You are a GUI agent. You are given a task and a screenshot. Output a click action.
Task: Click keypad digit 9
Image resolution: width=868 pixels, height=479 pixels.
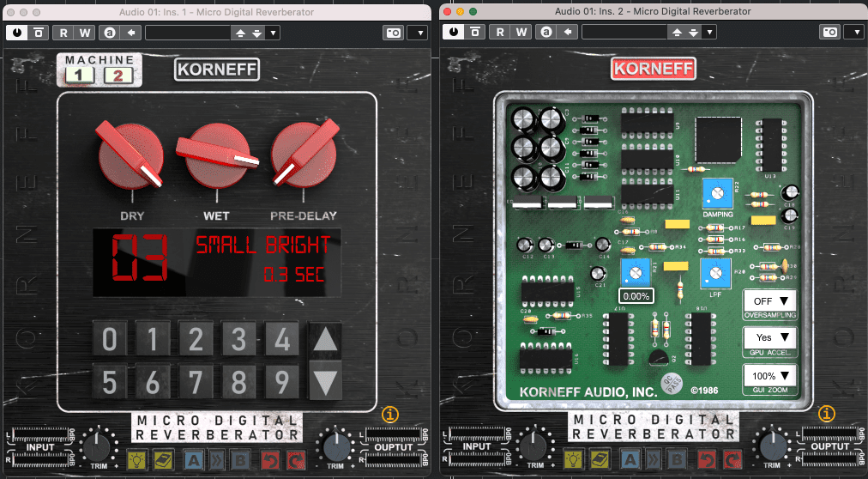click(282, 381)
